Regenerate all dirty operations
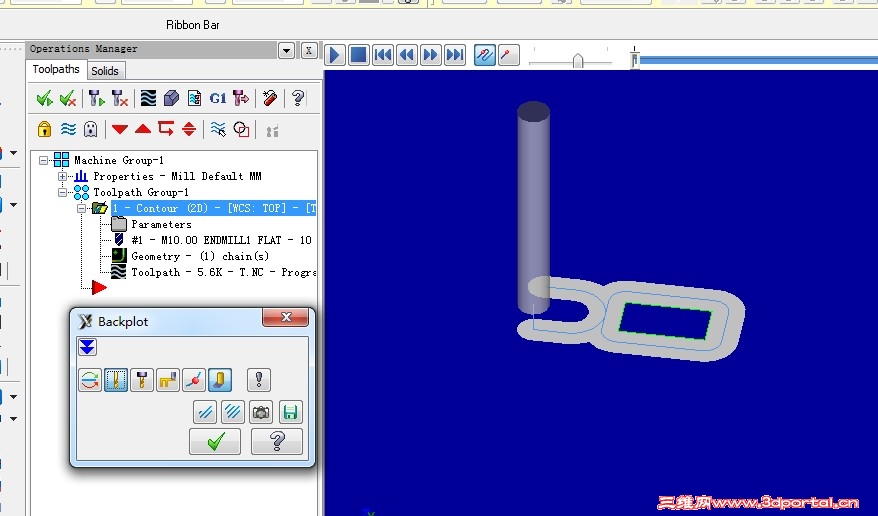Viewport: 878px width, 516px height. point(120,98)
